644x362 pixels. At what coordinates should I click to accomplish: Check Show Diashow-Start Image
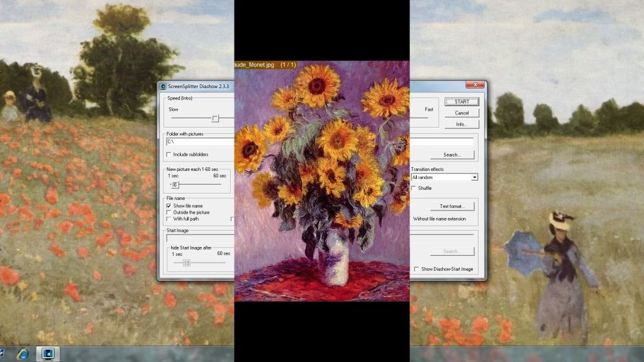click(x=417, y=269)
